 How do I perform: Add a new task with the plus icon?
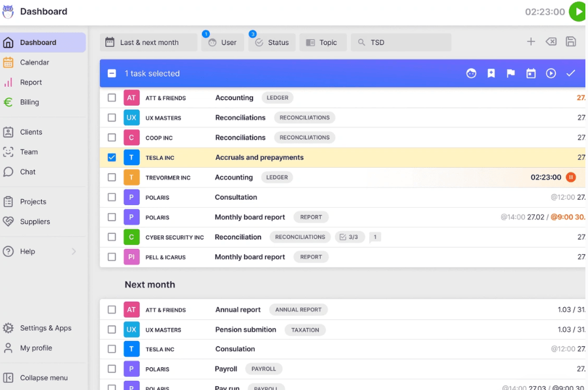pyautogui.click(x=531, y=42)
